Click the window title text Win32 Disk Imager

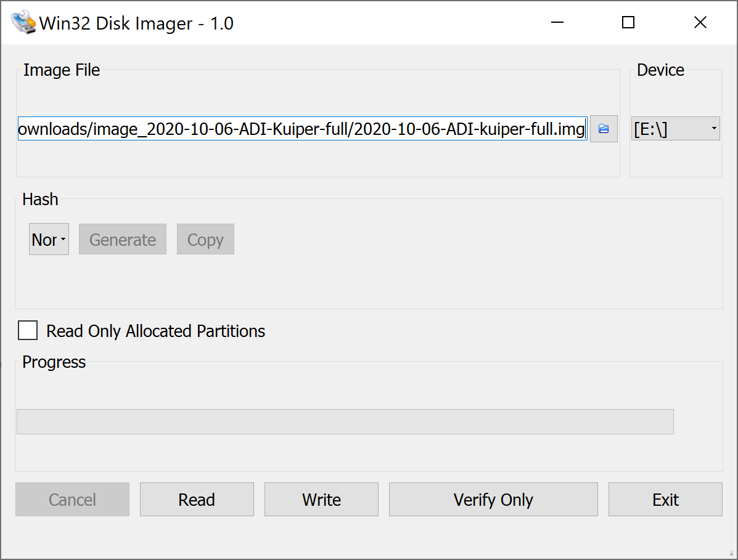click(136, 23)
